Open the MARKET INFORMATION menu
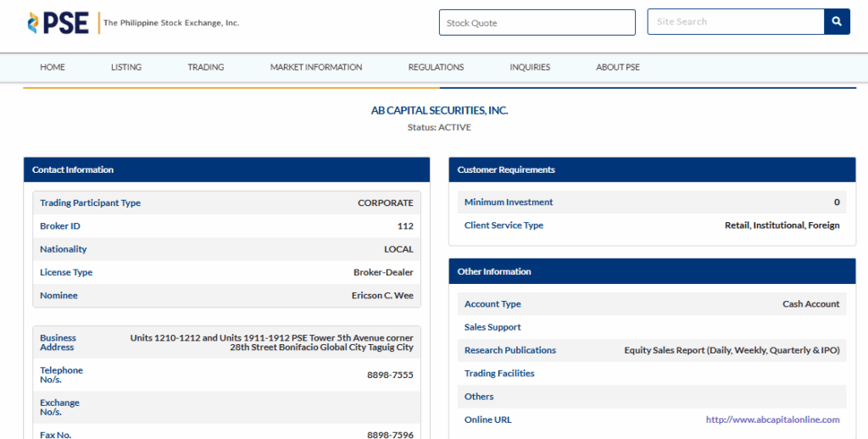Screen dimensions: 868x439 (316, 67)
